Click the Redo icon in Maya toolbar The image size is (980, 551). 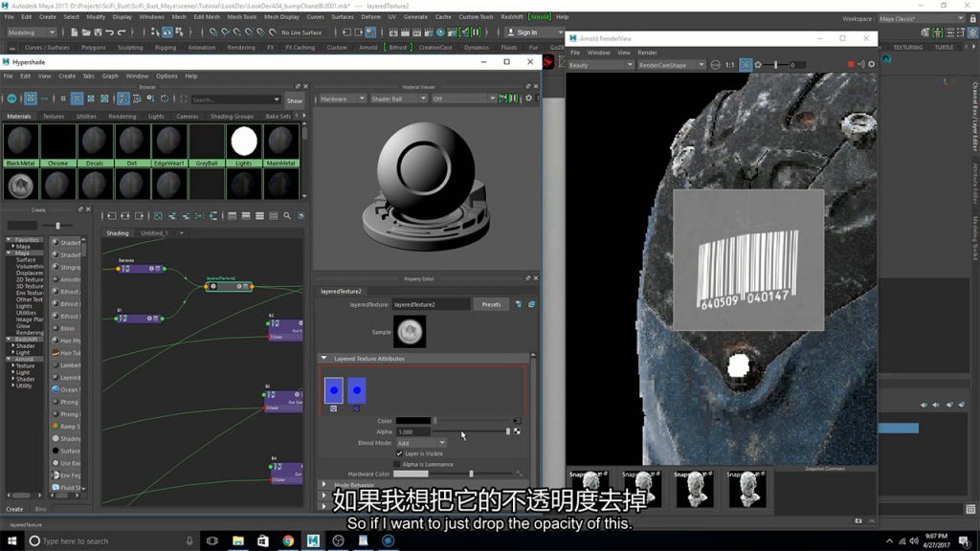pos(122,33)
